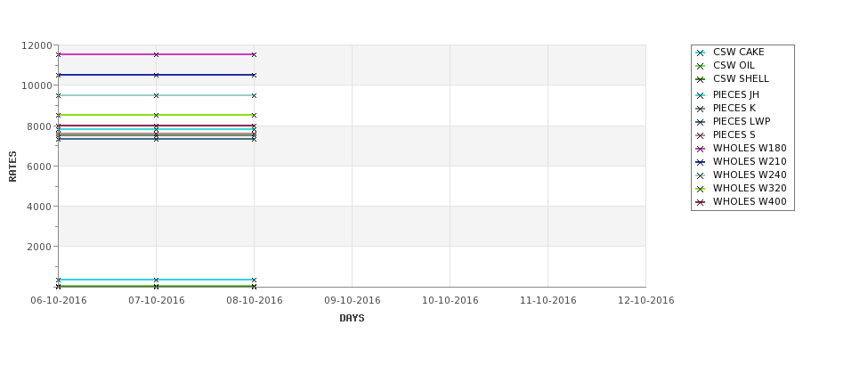
Task: Click the green W320 line's 08-10-2016 point
Action: (254, 115)
